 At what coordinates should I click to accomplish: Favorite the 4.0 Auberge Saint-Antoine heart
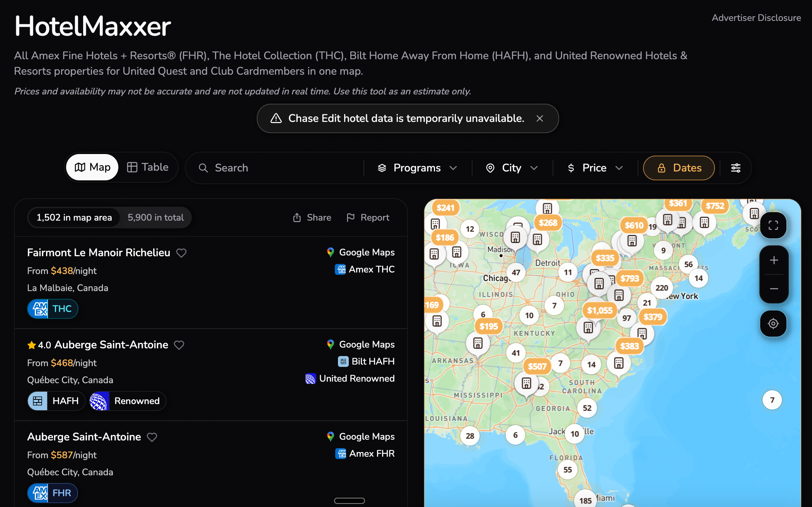pos(179,345)
